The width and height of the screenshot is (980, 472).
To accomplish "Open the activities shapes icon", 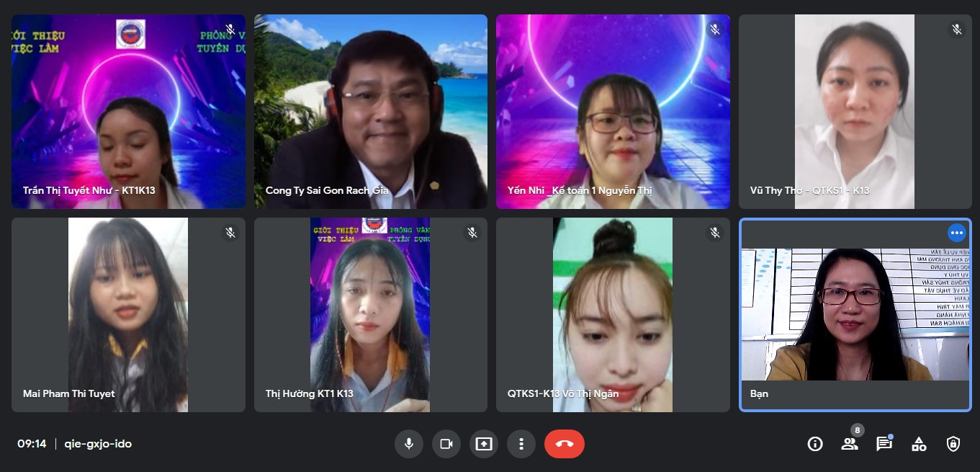I will [x=919, y=444].
